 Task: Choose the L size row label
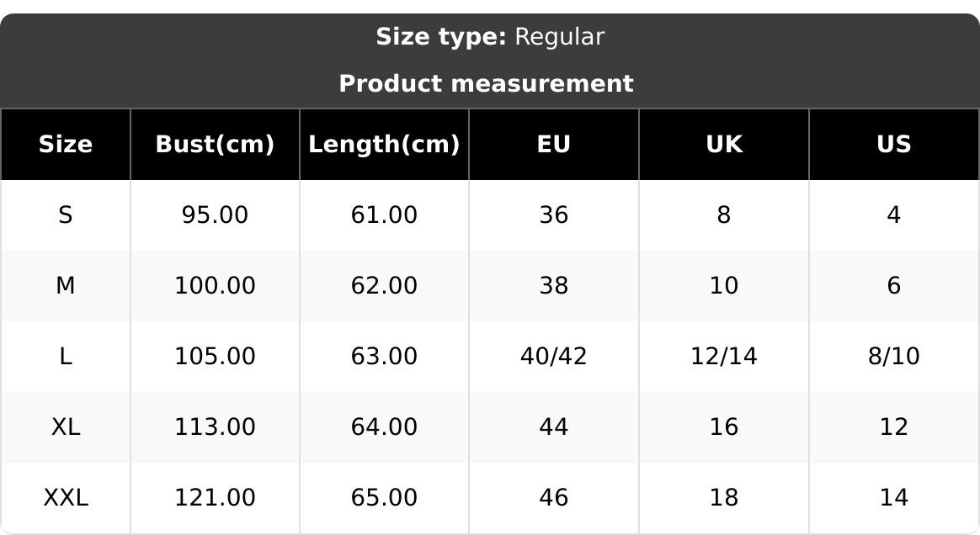click(66, 357)
